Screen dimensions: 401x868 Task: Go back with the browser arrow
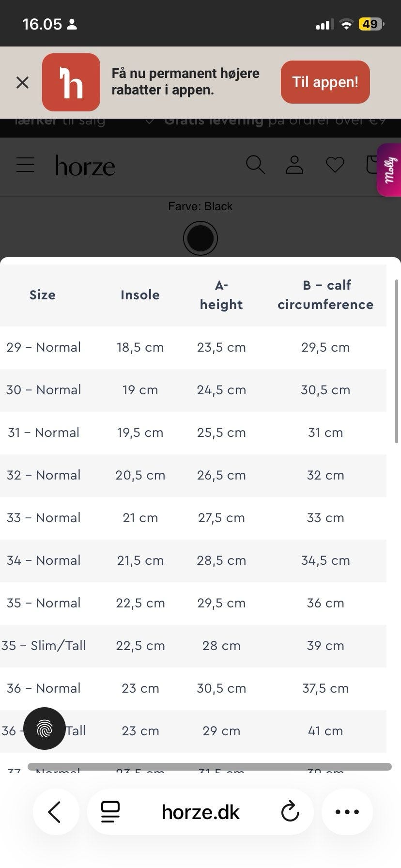55,812
